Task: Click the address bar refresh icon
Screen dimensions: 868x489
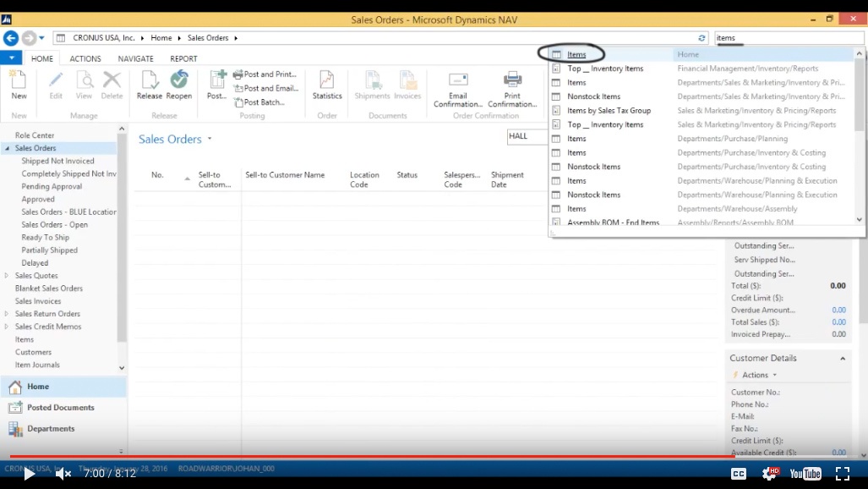Action: (x=701, y=38)
